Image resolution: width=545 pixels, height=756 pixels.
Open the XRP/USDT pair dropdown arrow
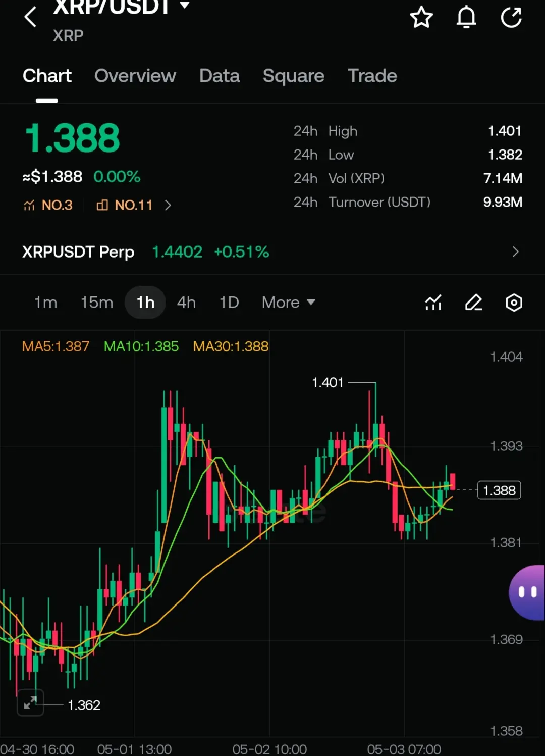click(x=185, y=5)
